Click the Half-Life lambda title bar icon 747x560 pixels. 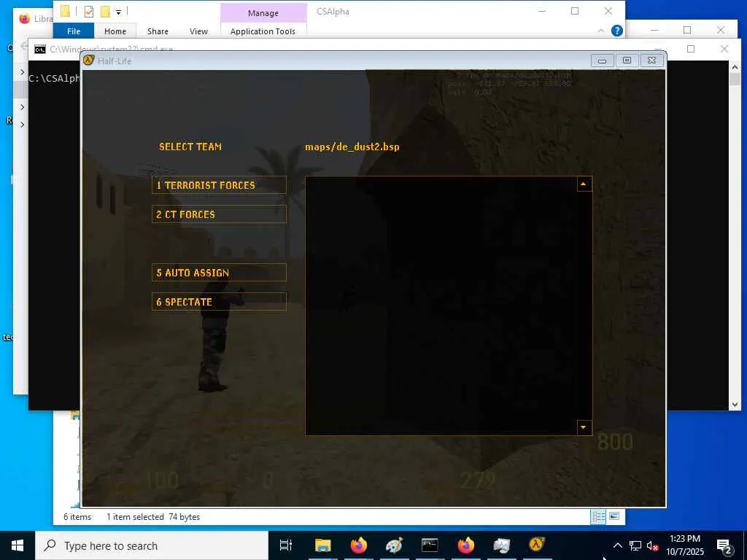[88, 60]
